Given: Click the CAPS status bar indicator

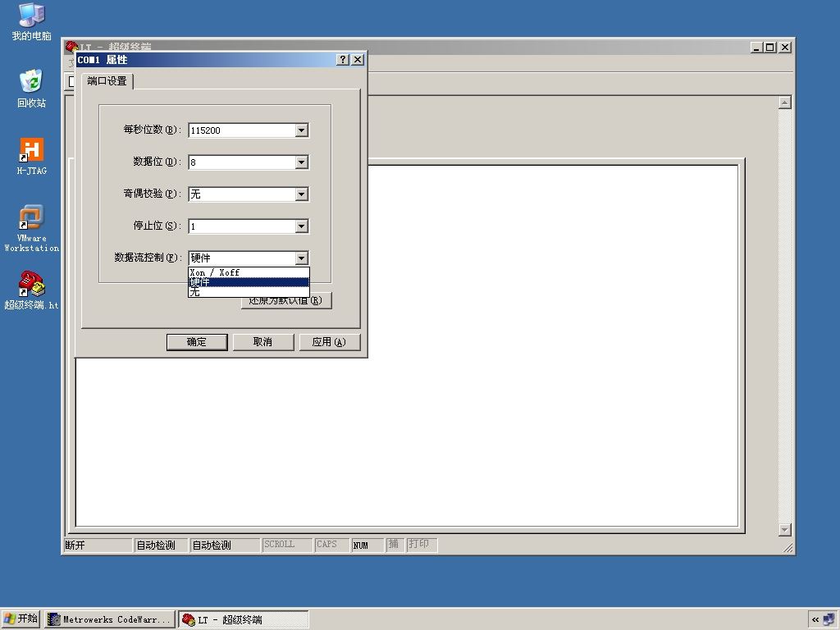Looking at the screenshot, I should (x=331, y=545).
